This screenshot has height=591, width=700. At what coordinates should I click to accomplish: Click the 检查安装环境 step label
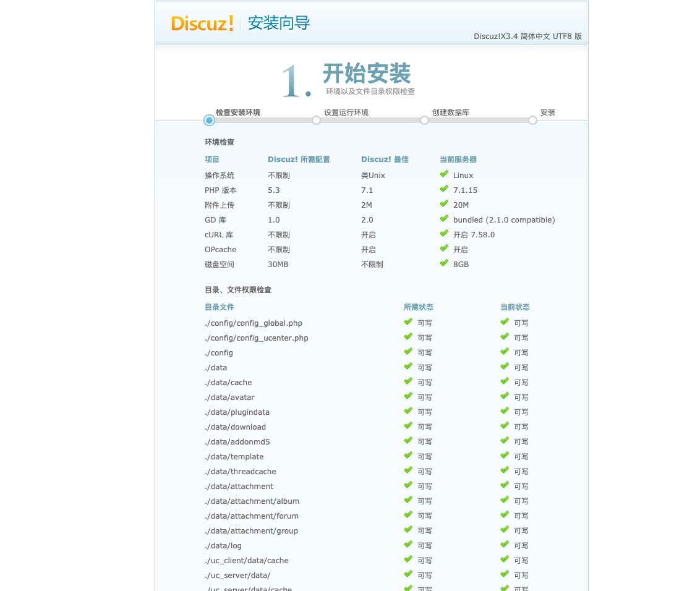238,113
